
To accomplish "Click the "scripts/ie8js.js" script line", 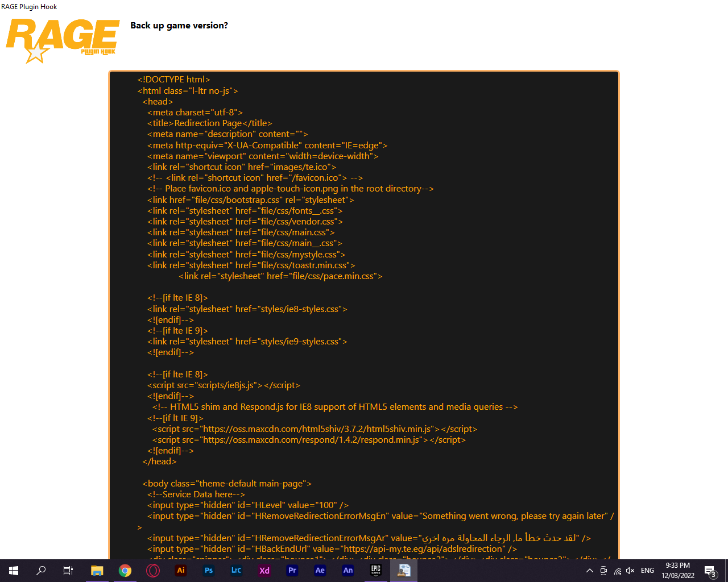I will pyautogui.click(x=224, y=385).
